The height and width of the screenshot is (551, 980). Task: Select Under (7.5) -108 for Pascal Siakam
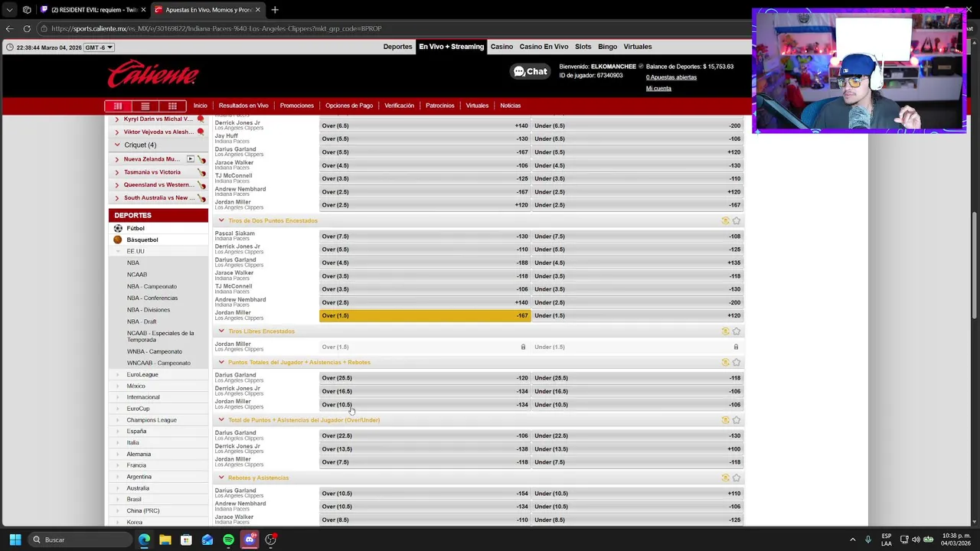(638, 236)
